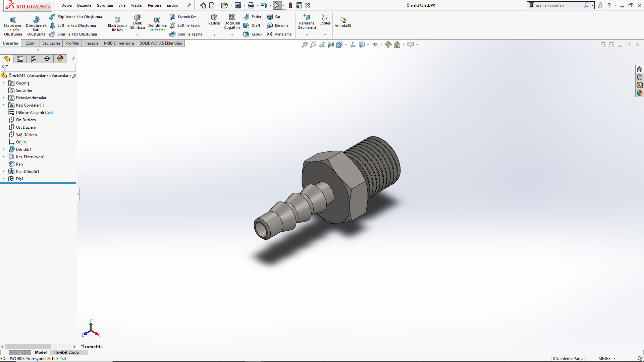This screenshot has width=644, height=362.
Task: Click the Aynalama mirror tool
Action: [x=279, y=34]
